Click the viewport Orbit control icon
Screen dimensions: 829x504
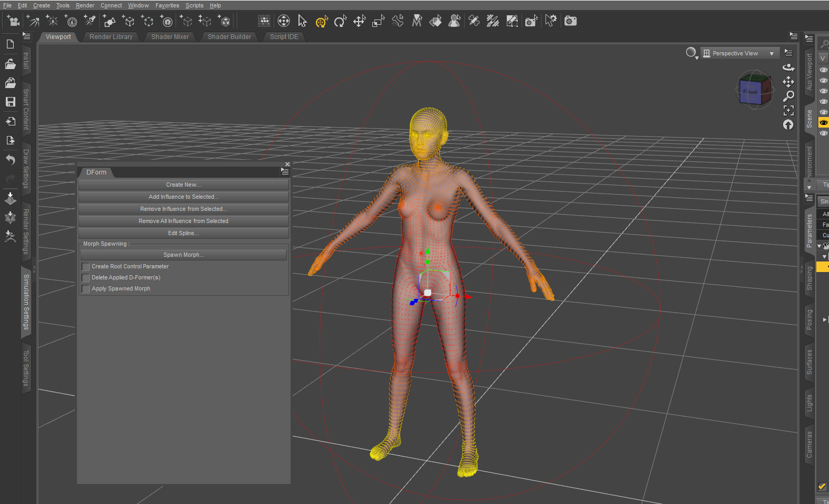point(788,67)
